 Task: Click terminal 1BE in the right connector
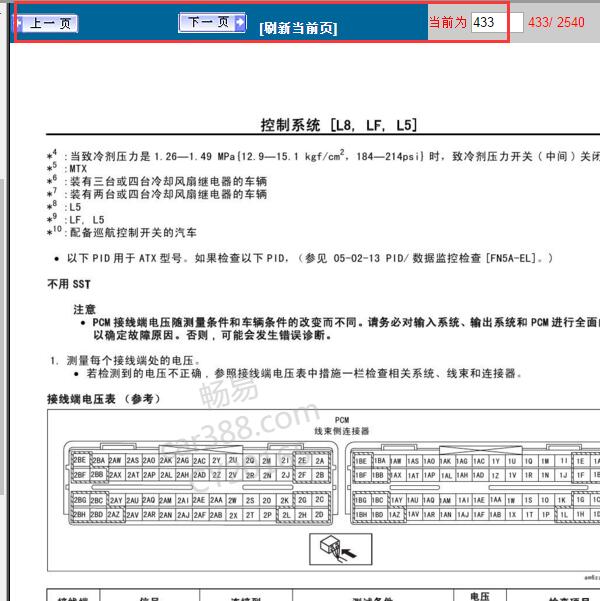point(361,461)
